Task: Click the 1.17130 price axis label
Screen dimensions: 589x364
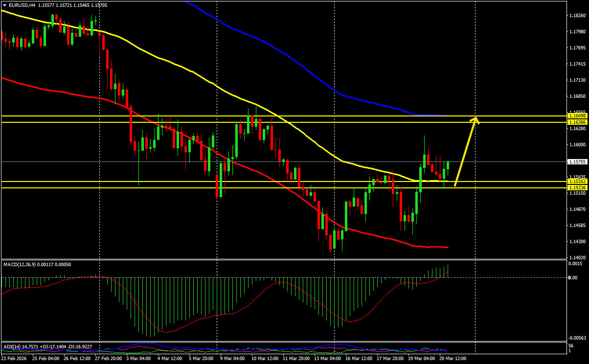Action: pos(578,80)
